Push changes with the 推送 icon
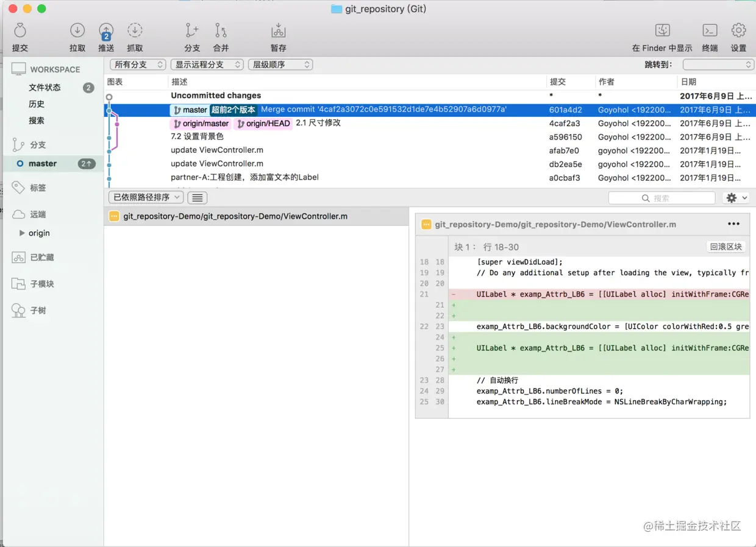The height and width of the screenshot is (547, 756). point(106,31)
